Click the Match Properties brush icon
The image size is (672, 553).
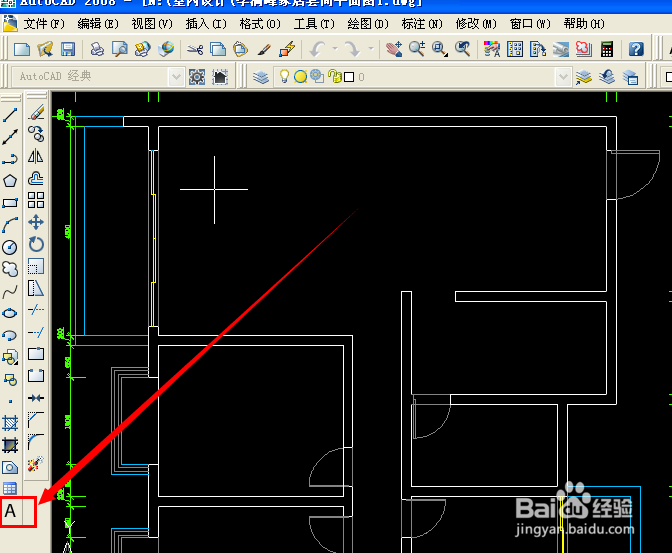[264, 49]
